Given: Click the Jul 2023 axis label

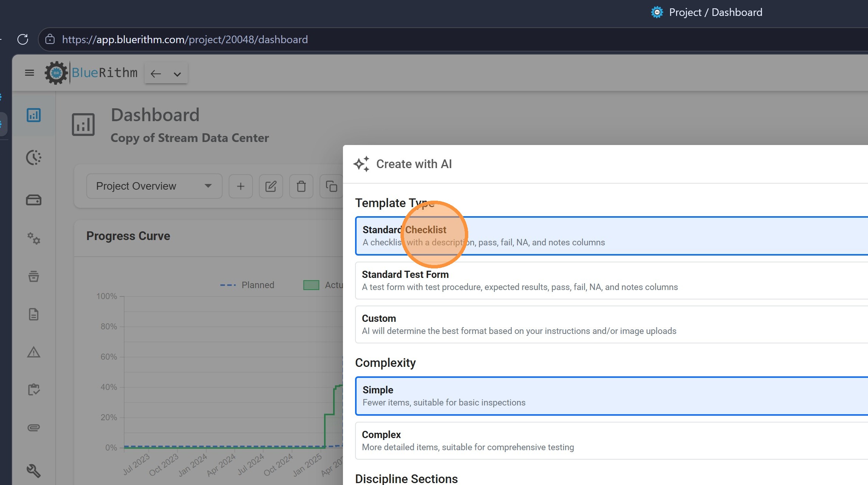Looking at the screenshot, I should click(x=136, y=464).
